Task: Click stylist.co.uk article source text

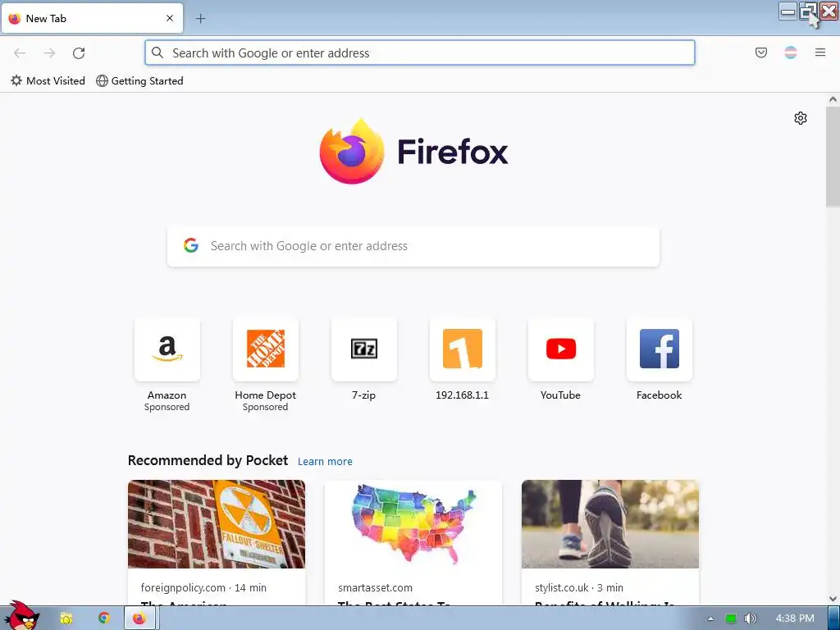Action: click(561, 587)
